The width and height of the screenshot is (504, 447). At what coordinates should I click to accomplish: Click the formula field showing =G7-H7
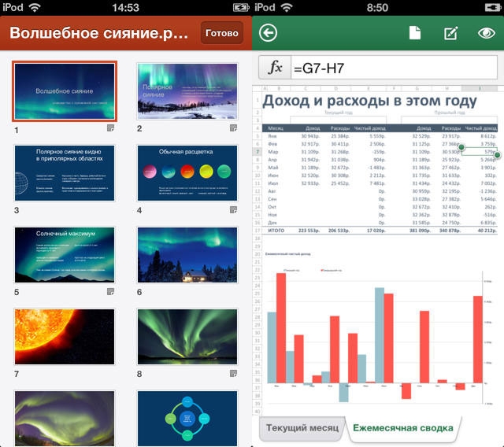click(x=394, y=67)
